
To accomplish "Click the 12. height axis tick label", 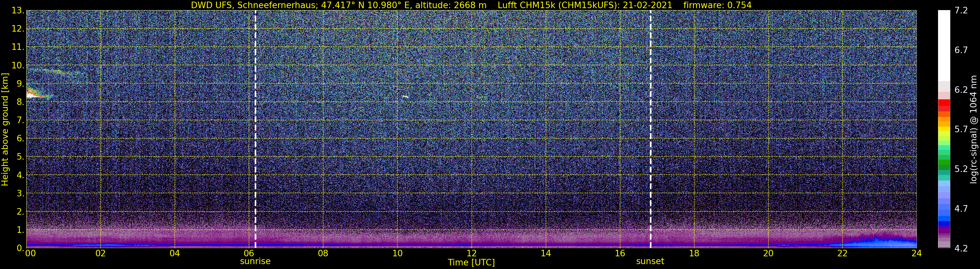I will [x=18, y=29].
